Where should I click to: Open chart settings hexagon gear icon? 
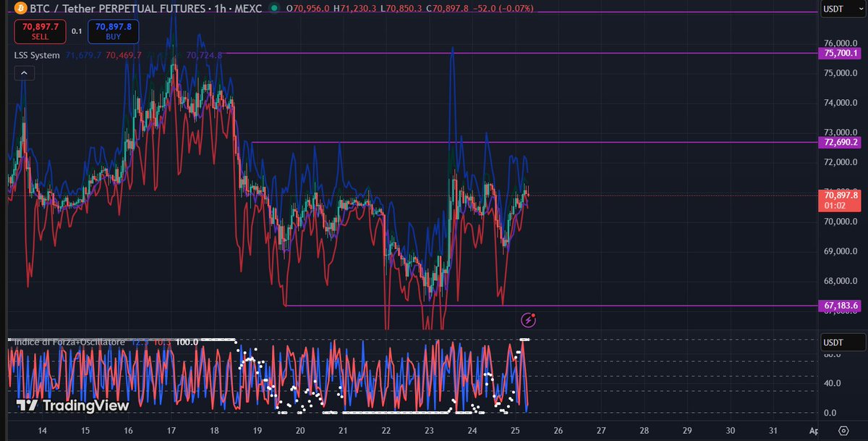click(843, 430)
